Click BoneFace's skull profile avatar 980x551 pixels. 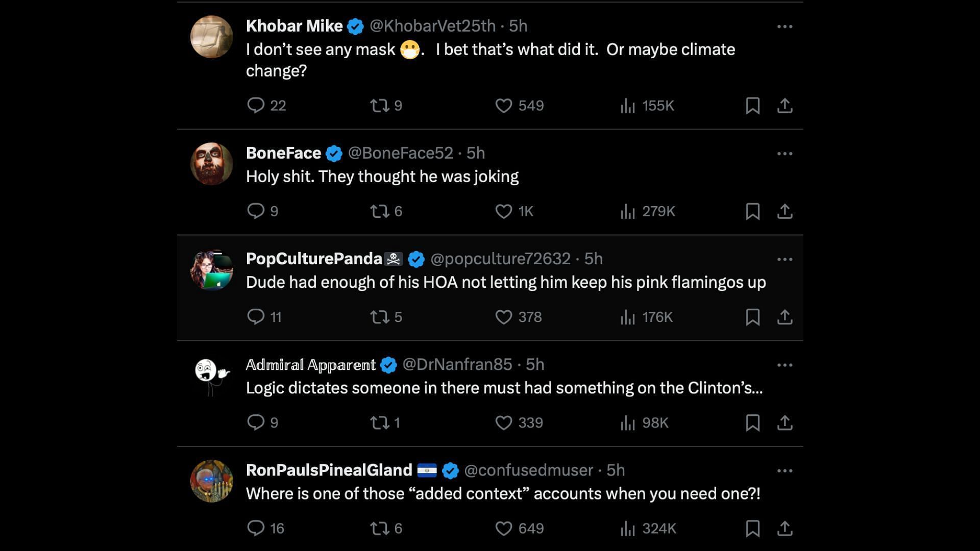[x=211, y=164]
